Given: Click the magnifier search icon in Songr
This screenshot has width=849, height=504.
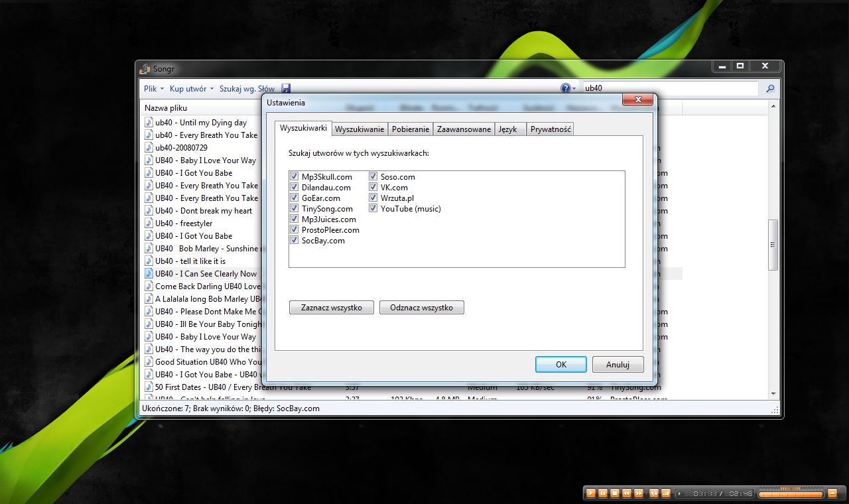Looking at the screenshot, I should click(x=770, y=88).
